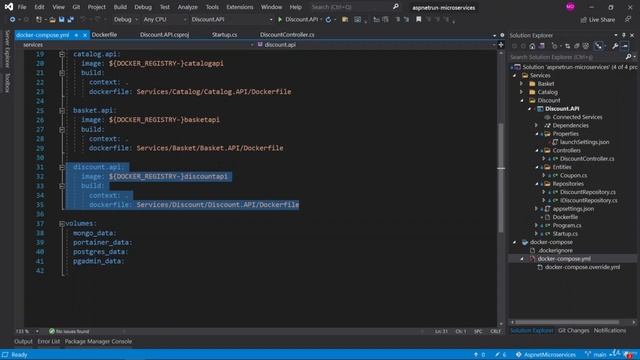Open the Package Manager Console tab
This screenshot has width=640, height=360.
click(98, 341)
